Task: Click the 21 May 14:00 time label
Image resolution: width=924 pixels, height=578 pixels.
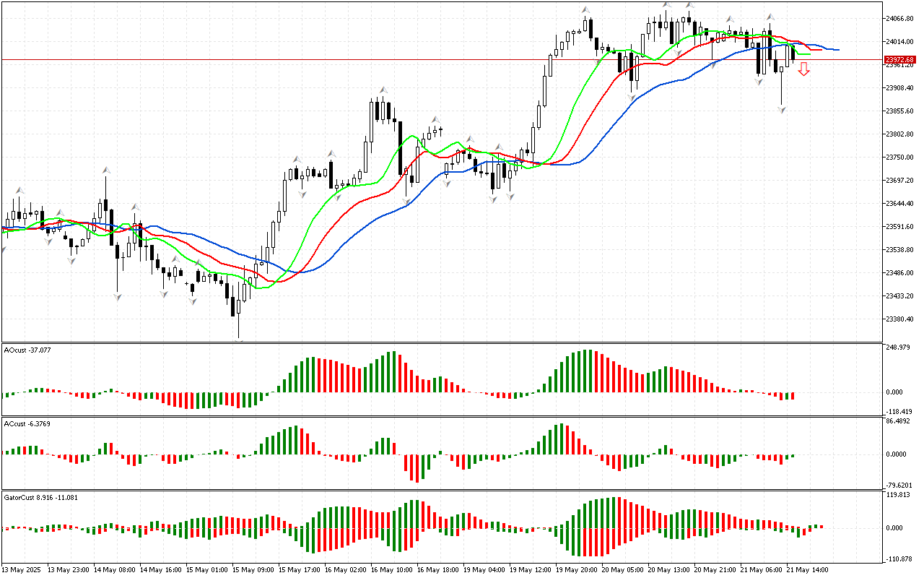Action: click(x=807, y=569)
